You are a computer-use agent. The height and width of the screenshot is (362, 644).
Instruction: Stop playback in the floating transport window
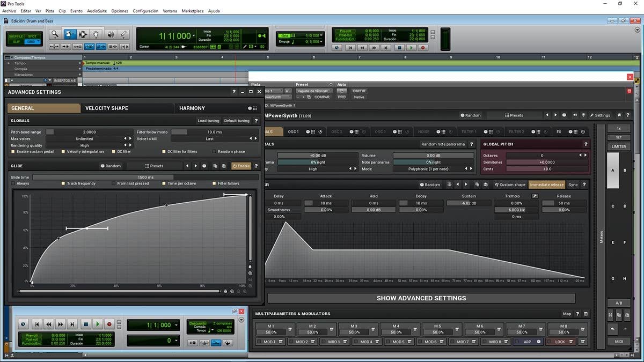tap(85, 324)
